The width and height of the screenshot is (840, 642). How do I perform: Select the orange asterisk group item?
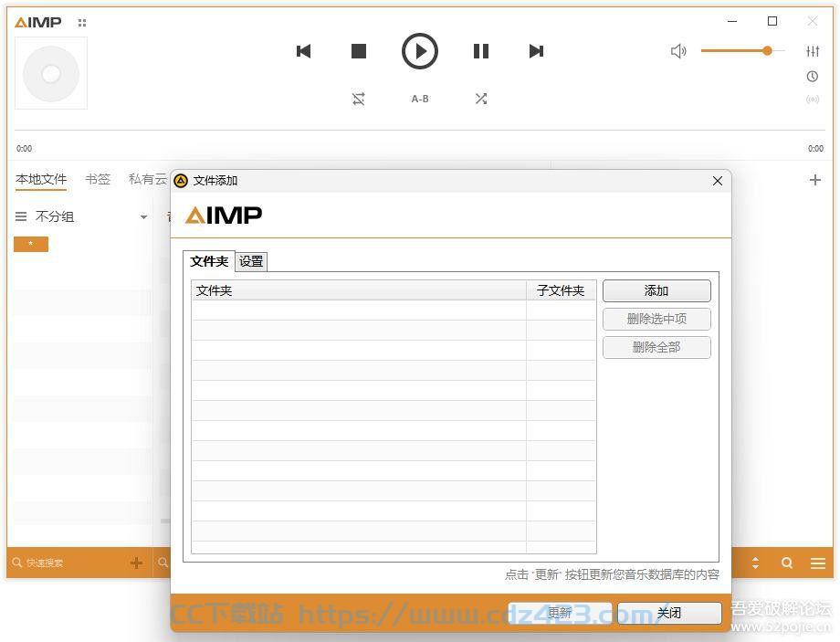tap(31, 245)
